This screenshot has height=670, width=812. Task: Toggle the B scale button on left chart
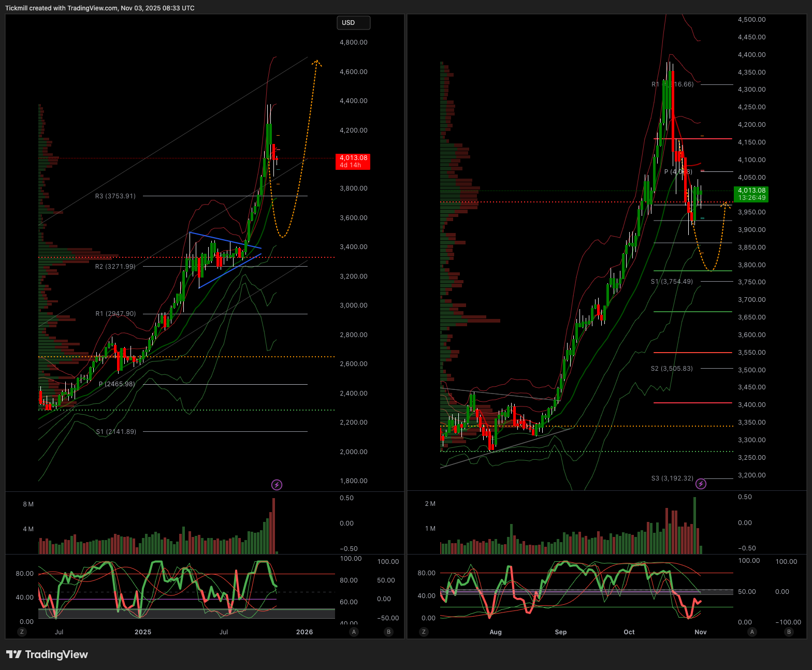(x=388, y=632)
